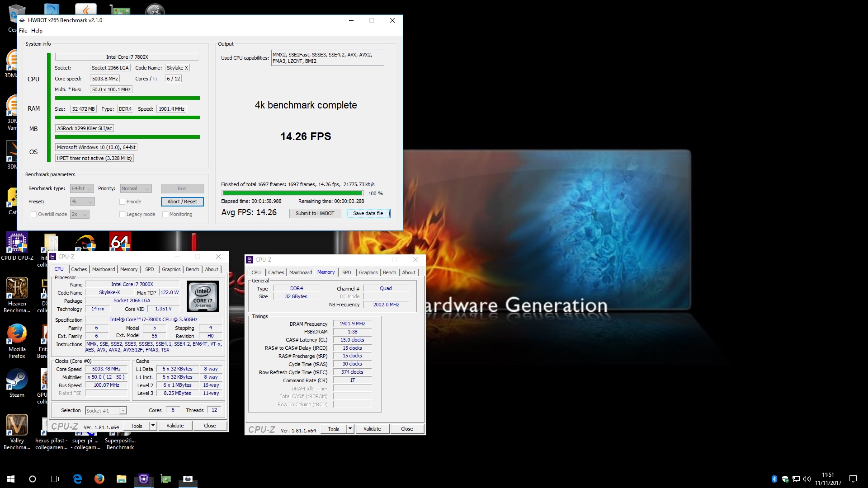Open Task View in taskbar
Screen dimensions: 868x488
point(54,479)
